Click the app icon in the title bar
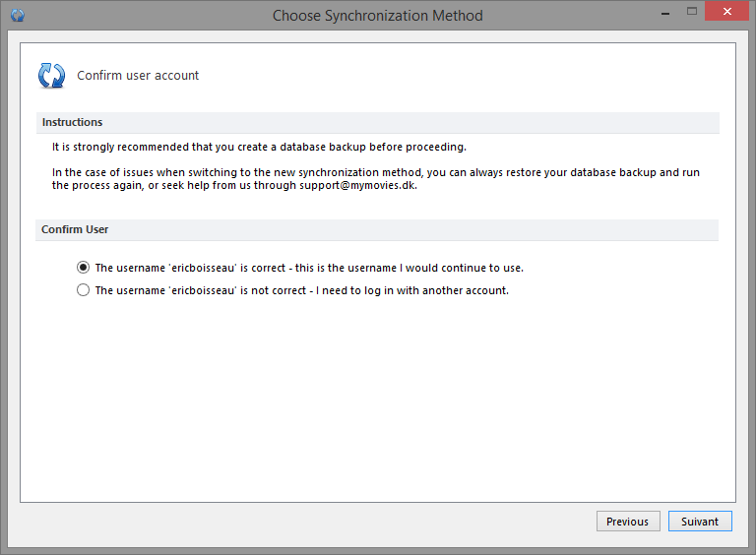This screenshot has height=555, width=756. [x=18, y=16]
